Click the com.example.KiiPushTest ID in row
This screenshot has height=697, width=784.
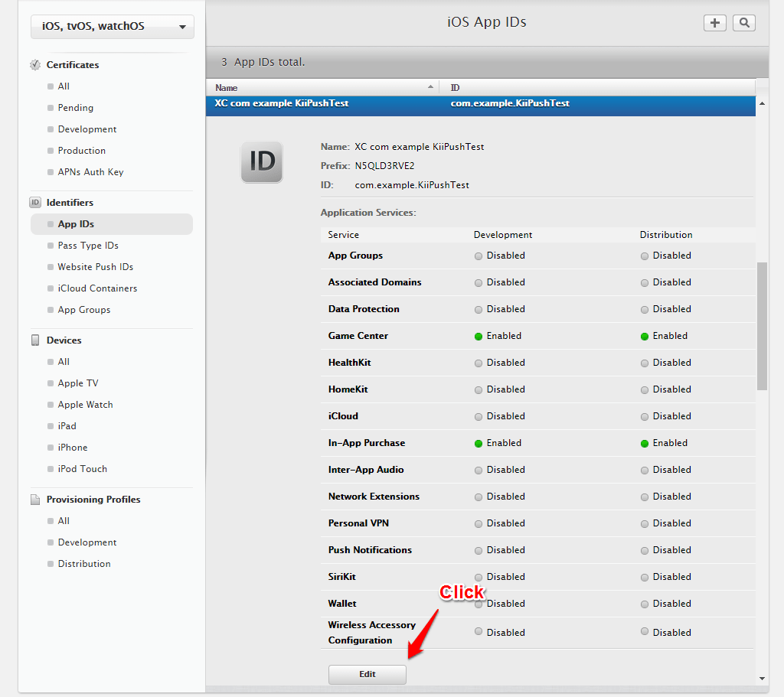point(510,103)
